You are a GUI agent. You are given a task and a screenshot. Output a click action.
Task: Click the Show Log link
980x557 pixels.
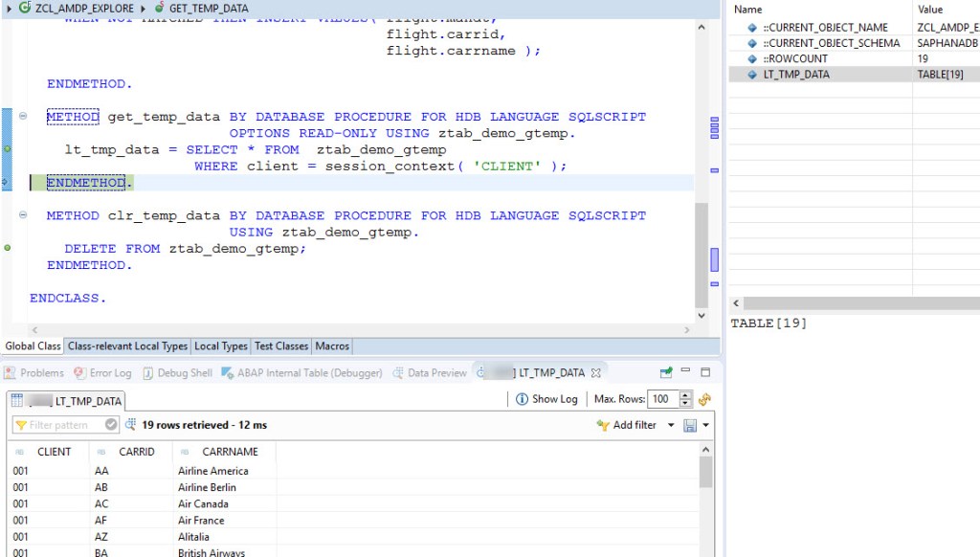[555, 399]
